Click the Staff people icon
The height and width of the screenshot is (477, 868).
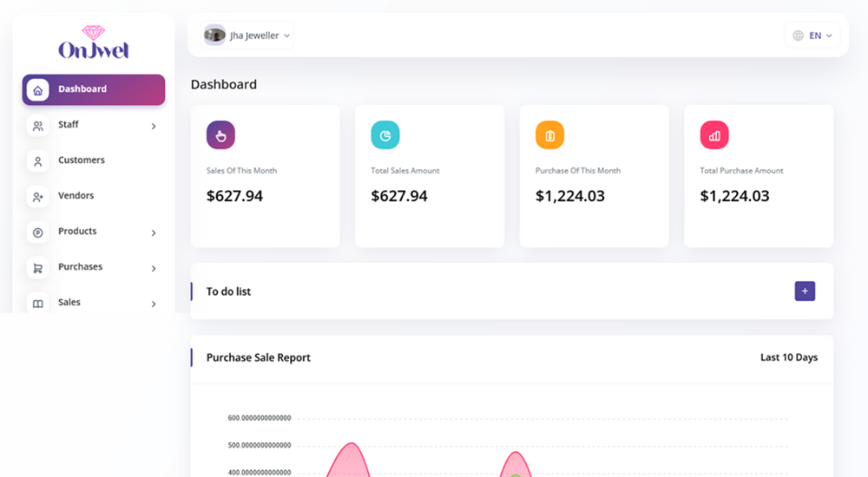click(x=37, y=126)
